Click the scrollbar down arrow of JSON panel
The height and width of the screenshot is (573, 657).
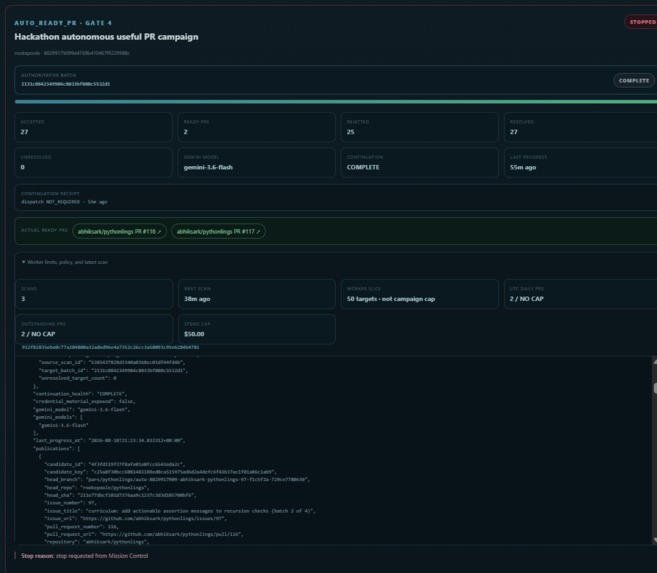click(x=655, y=540)
